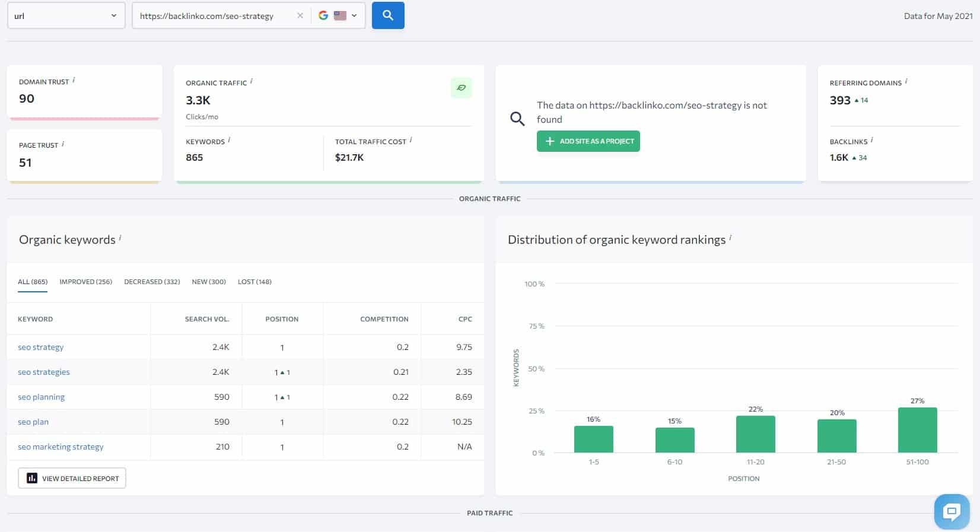
Task: Open the seo planning keyword link
Action: (x=42, y=397)
